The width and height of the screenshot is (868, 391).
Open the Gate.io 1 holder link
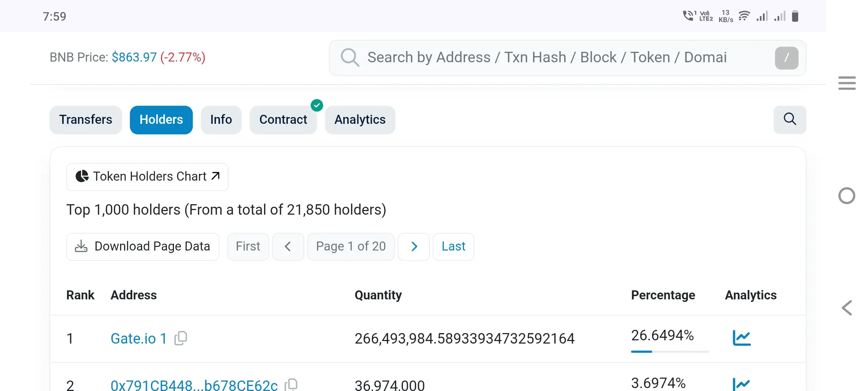coord(139,339)
